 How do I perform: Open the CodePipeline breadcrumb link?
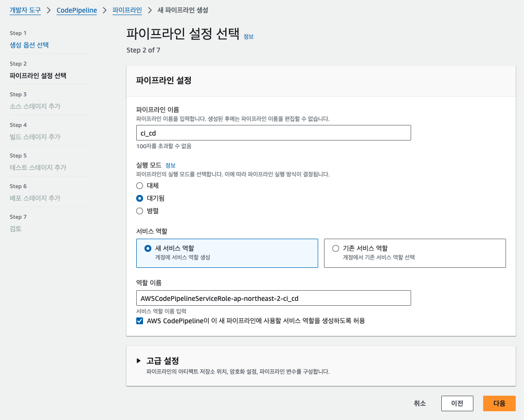tap(76, 10)
